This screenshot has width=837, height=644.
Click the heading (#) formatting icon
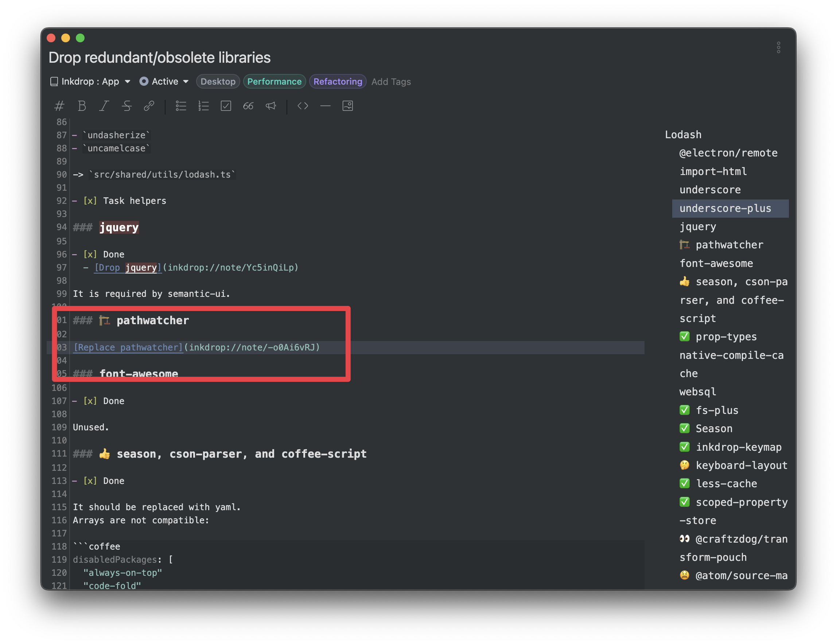59,106
